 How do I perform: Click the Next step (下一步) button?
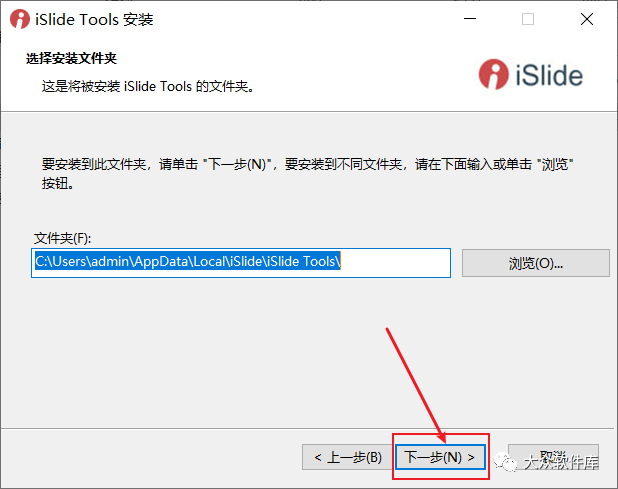click(x=440, y=457)
